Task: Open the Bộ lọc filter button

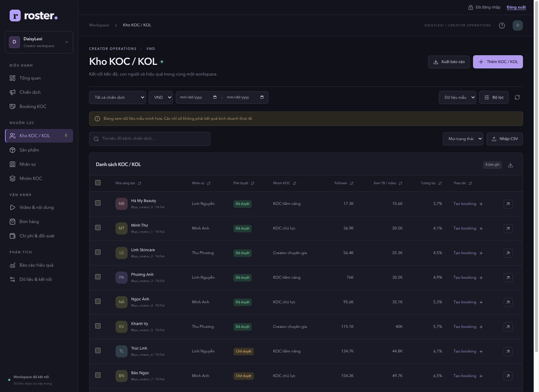Action: pyautogui.click(x=494, y=97)
